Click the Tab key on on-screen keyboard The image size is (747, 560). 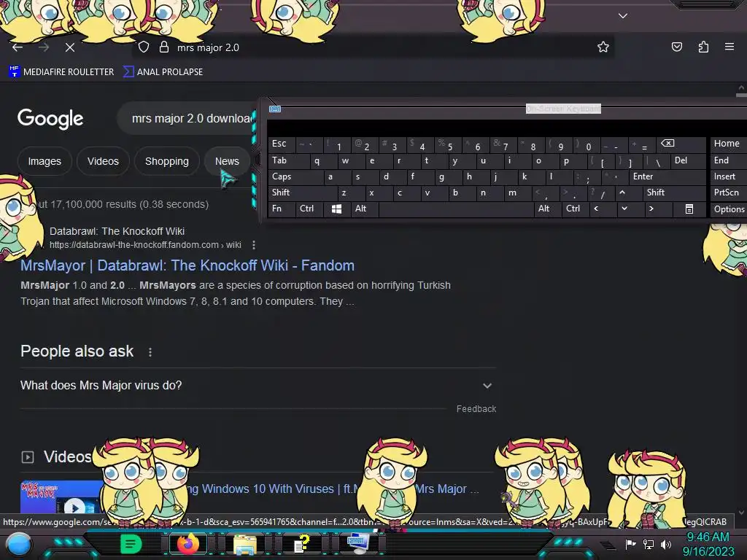click(289, 160)
